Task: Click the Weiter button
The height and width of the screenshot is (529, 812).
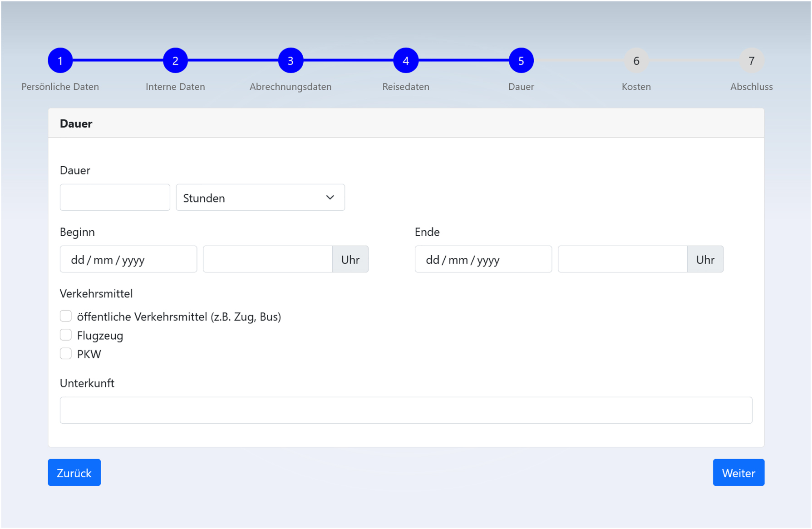Action: [x=738, y=472]
